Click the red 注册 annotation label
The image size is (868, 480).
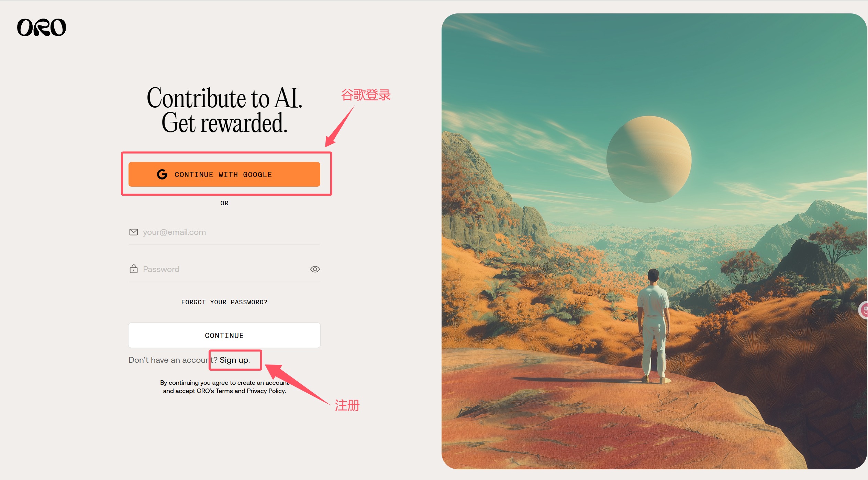[347, 405]
